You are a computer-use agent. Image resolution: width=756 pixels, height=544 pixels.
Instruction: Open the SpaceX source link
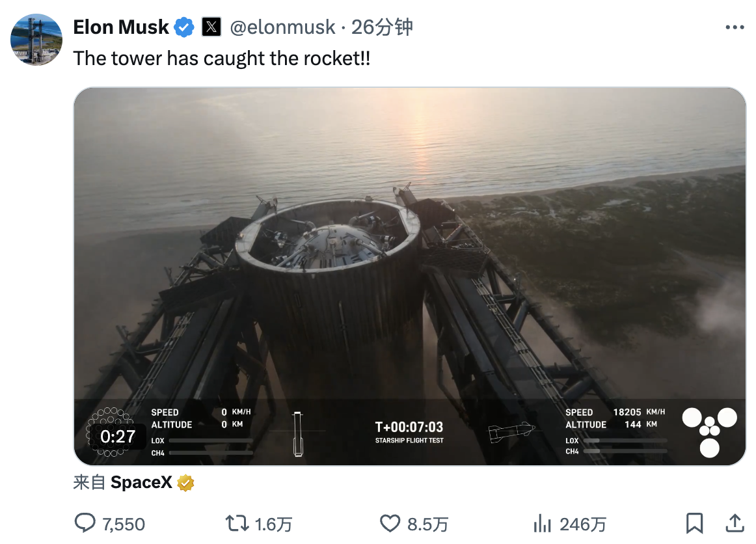[141, 483]
